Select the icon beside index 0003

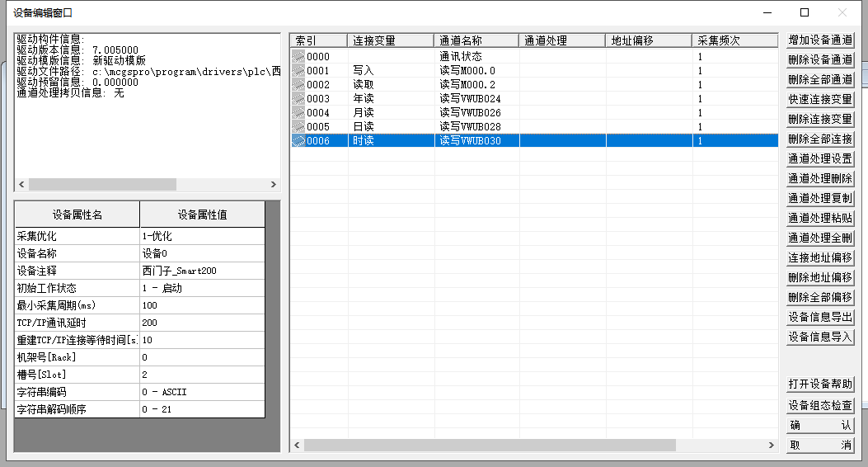click(298, 99)
